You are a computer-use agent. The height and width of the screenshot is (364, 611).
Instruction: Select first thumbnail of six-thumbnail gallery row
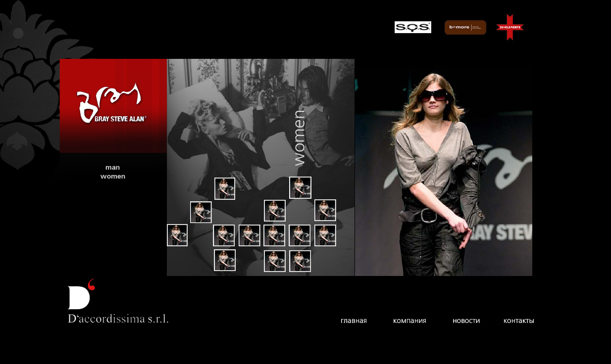pos(177,235)
